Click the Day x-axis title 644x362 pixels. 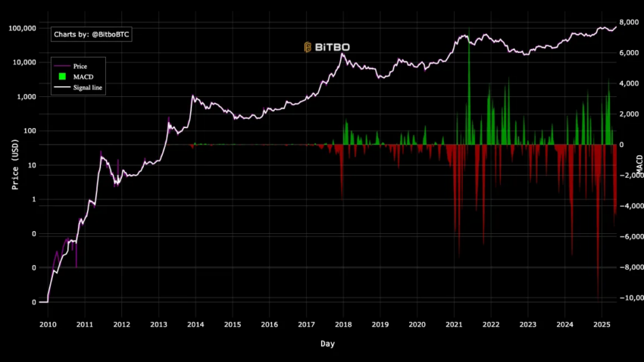point(327,344)
